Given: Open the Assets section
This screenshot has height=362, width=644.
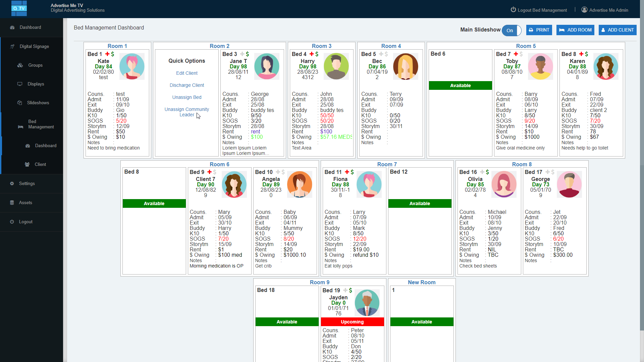Looking at the screenshot, I should (x=25, y=202).
